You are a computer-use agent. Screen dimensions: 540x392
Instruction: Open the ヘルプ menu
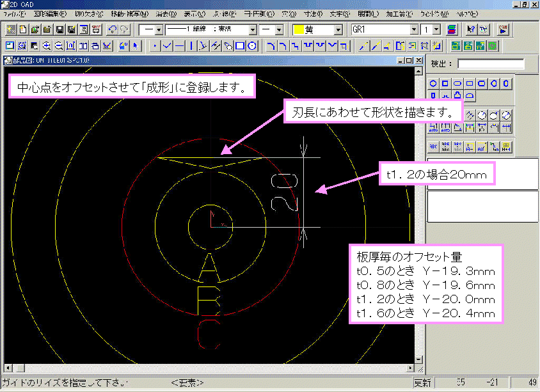point(467,14)
